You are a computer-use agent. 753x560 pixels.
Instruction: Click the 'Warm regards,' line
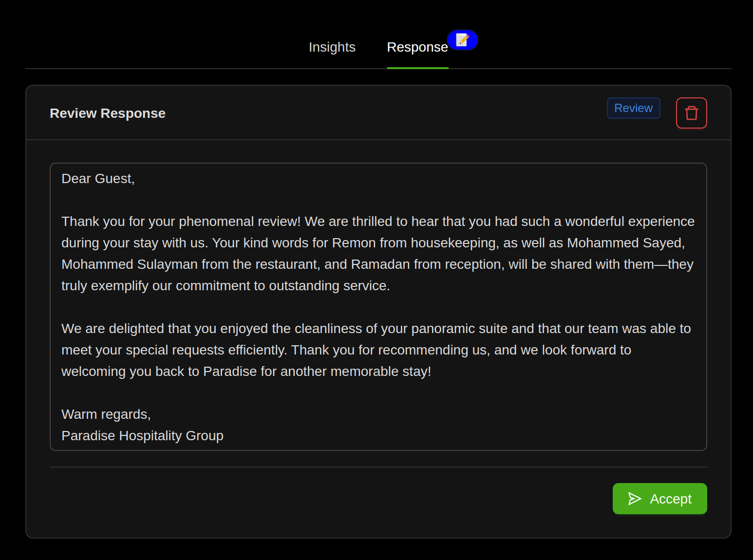coord(106,414)
